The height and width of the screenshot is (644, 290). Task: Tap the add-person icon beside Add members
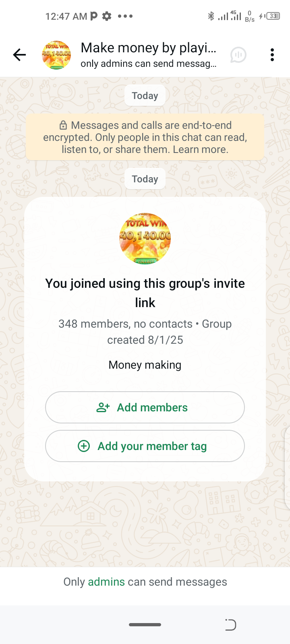point(103,407)
